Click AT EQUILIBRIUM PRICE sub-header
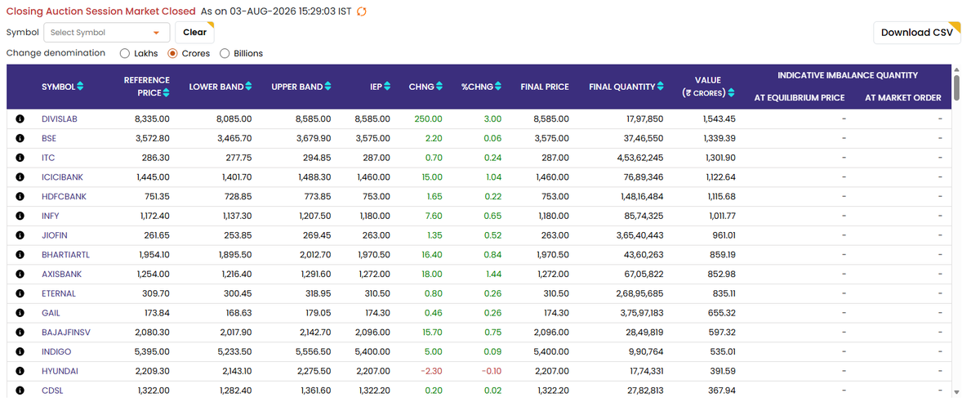The image size is (980, 411). [800, 98]
